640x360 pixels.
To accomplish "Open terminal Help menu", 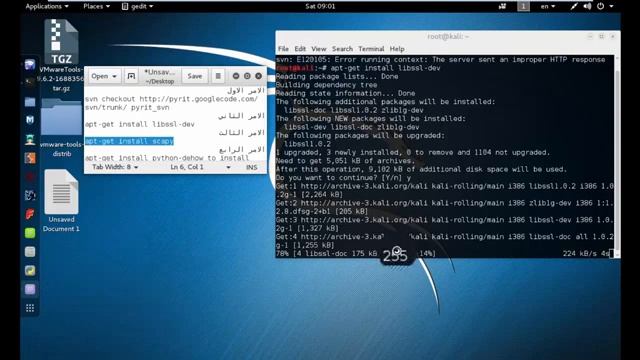I will pyautogui.click(x=397, y=49).
